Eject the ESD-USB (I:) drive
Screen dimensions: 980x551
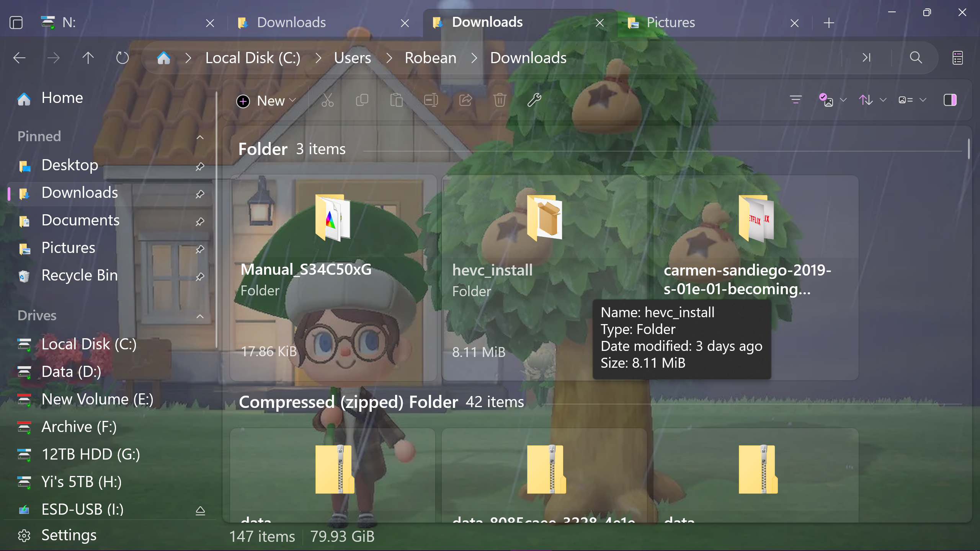pyautogui.click(x=200, y=510)
